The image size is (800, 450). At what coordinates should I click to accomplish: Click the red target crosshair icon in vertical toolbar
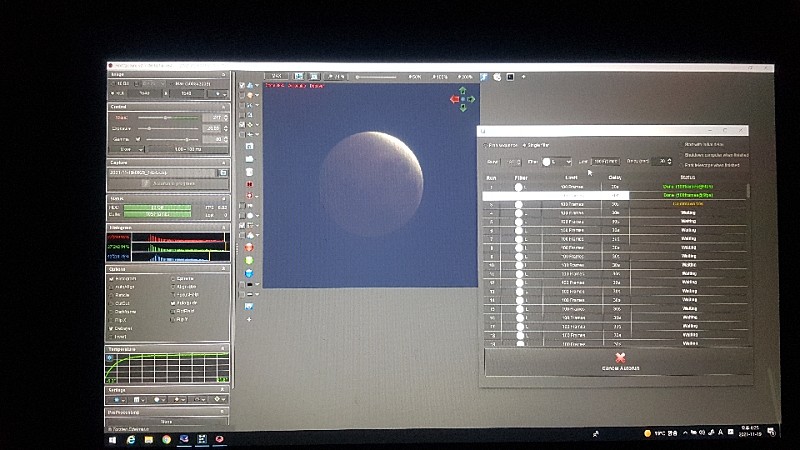pos(249,195)
